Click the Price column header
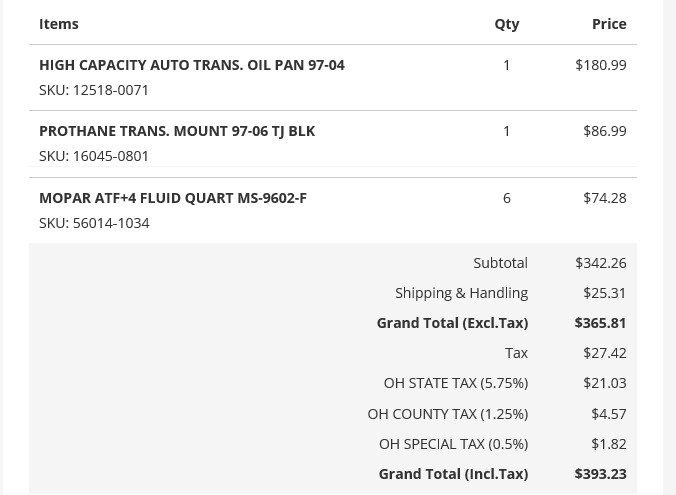Screen dimensions: 676x495 pos(608,24)
